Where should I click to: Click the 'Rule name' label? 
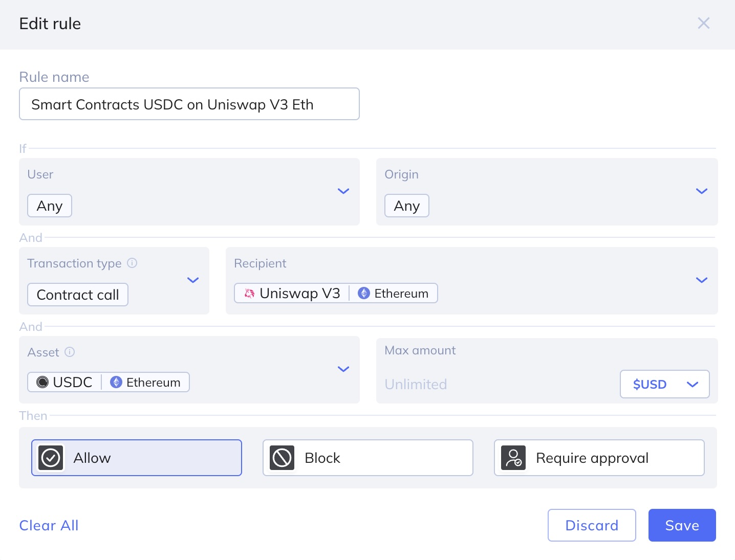54,77
